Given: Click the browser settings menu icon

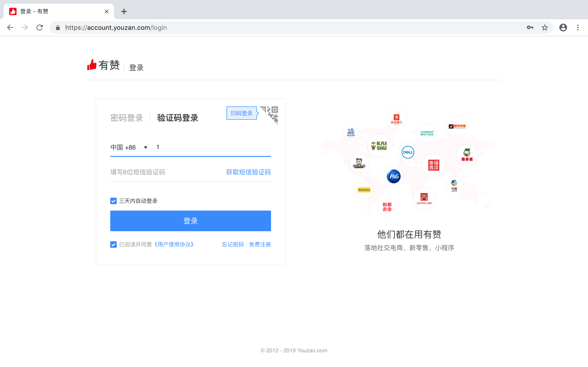Looking at the screenshot, I should (x=578, y=28).
